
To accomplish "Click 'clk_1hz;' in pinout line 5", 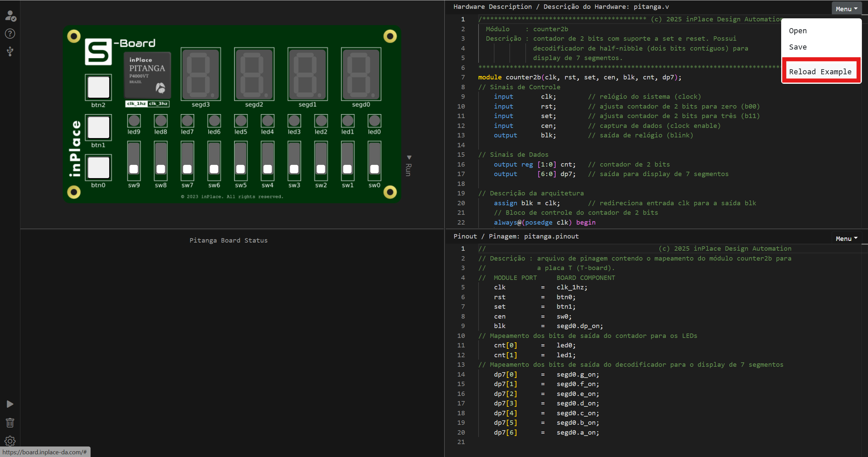I will [x=572, y=287].
